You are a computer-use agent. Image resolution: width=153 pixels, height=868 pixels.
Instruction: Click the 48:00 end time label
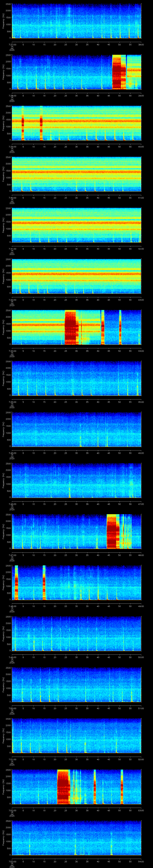tap(141, 555)
